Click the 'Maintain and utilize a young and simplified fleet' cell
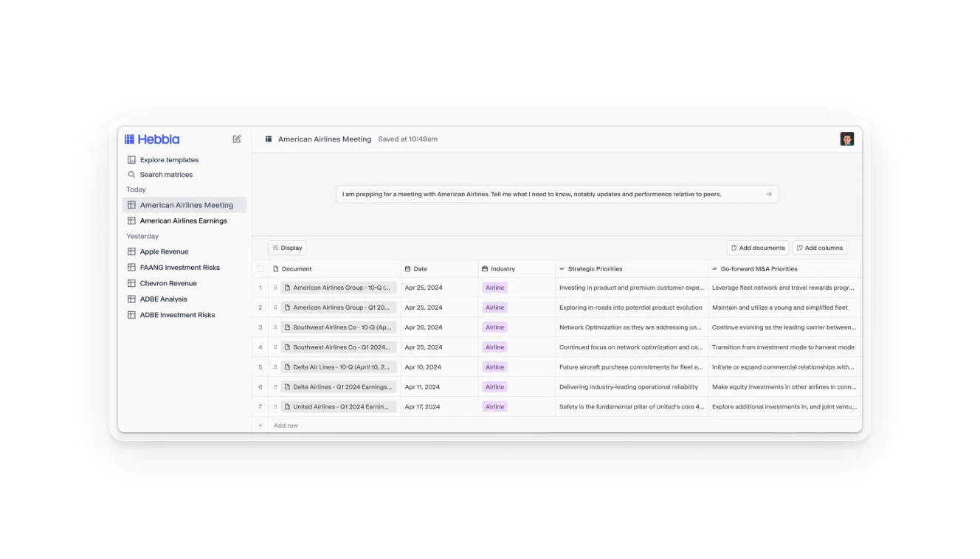Image resolution: width=980 pixels, height=559 pixels. pyautogui.click(x=784, y=308)
